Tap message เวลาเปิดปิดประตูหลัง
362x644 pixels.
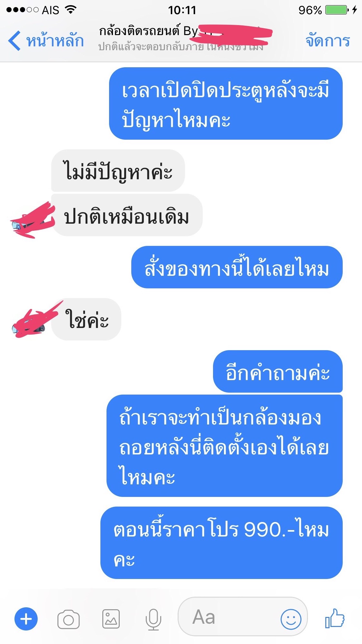pyautogui.click(x=226, y=103)
